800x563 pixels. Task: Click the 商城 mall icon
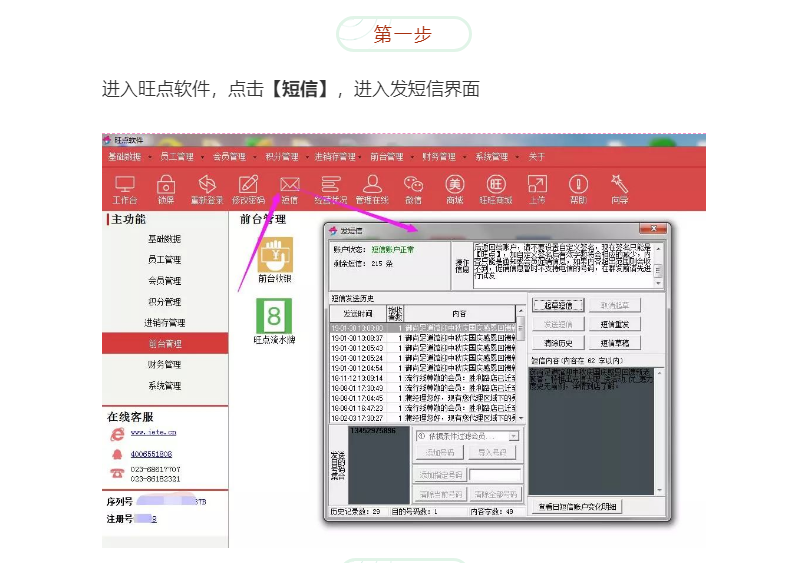pyautogui.click(x=455, y=189)
